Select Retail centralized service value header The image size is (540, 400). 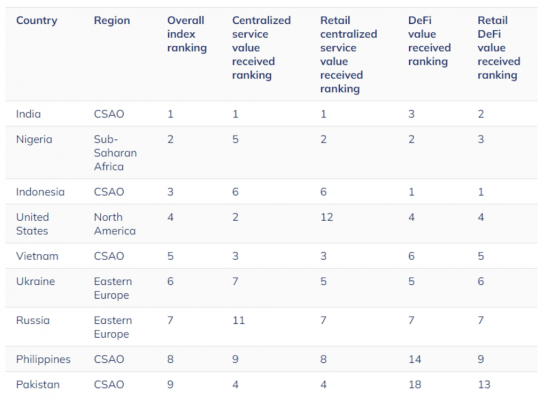[x=349, y=54]
